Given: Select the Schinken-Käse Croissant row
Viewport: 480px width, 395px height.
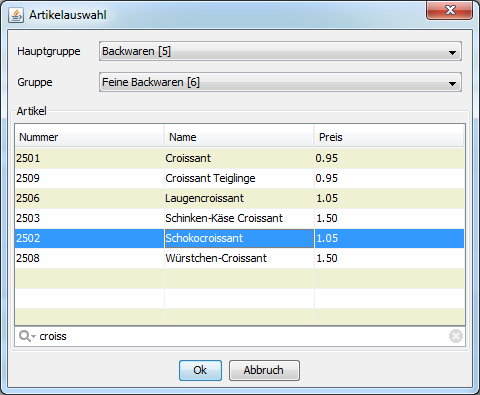Looking at the screenshot, I should pyautogui.click(x=239, y=218).
